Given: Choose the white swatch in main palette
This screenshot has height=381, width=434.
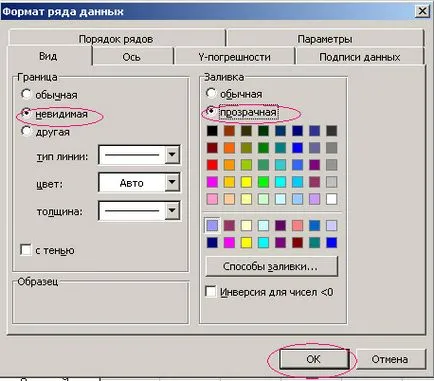Looking at the screenshot, I should pyautogui.click(x=331, y=199).
